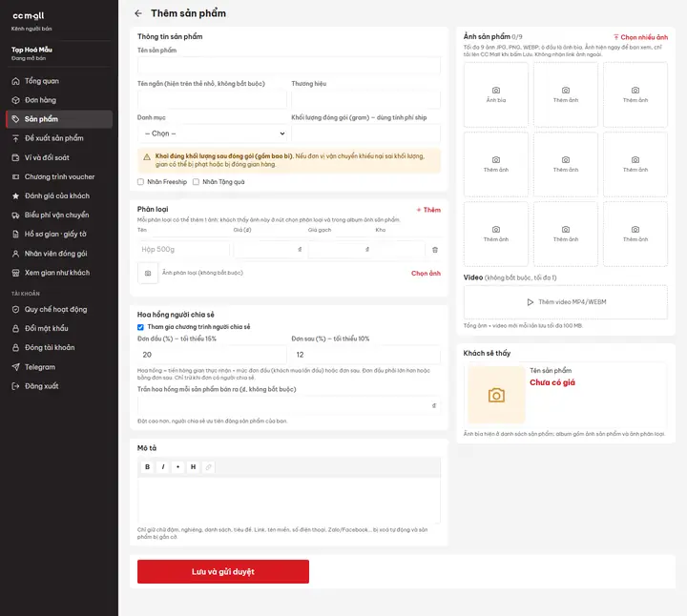Click the Khối lượng đóng gói input field

(x=365, y=133)
